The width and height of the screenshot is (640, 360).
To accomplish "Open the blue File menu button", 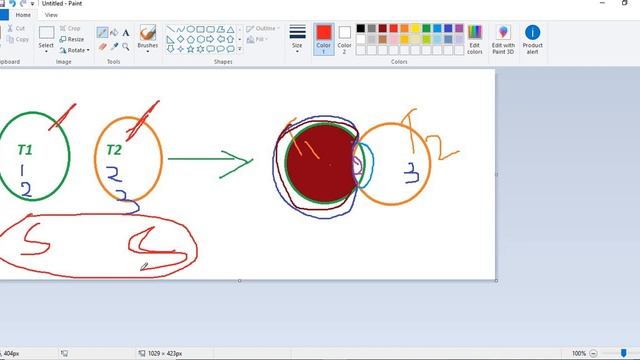I will click(4, 15).
